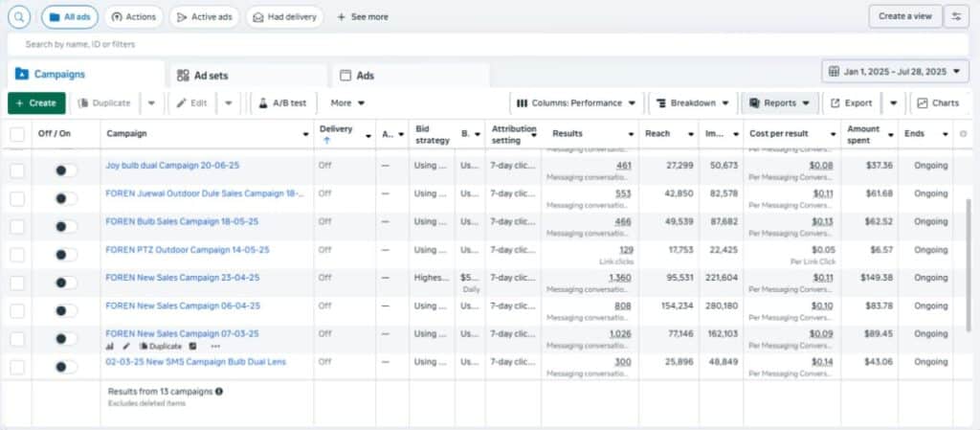Open view settings sliders icon beside Create a view
980x430 pixels.
[x=955, y=16]
